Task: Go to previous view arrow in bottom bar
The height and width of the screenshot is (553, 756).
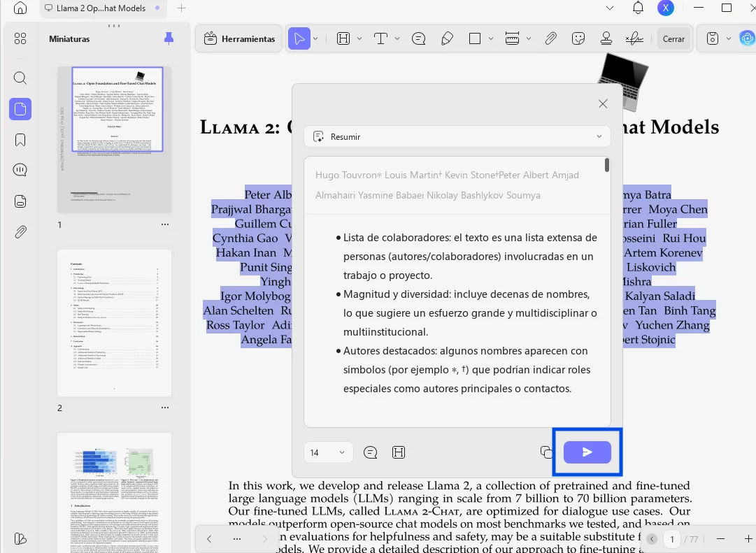Action: coord(209,538)
